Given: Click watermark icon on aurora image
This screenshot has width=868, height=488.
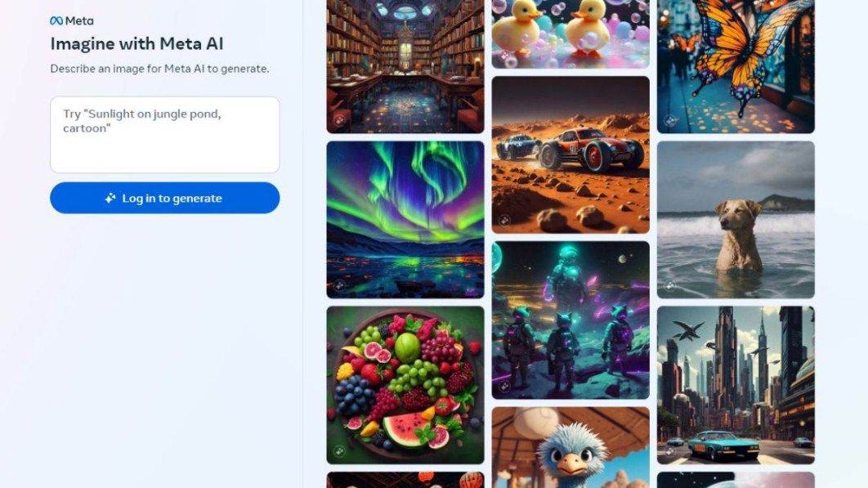Looking at the screenshot, I should coord(339,285).
